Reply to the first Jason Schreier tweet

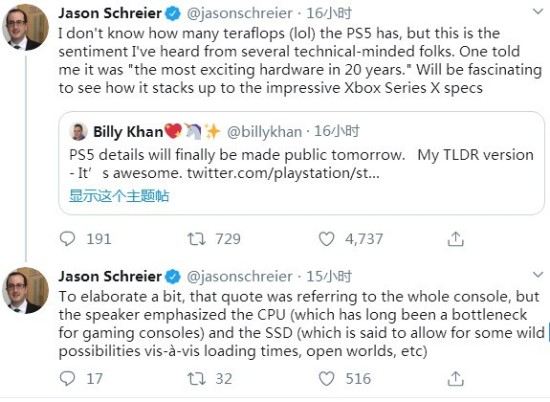(x=67, y=239)
